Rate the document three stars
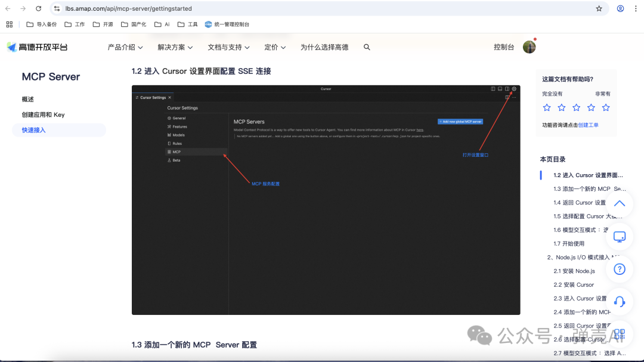 pos(576,108)
